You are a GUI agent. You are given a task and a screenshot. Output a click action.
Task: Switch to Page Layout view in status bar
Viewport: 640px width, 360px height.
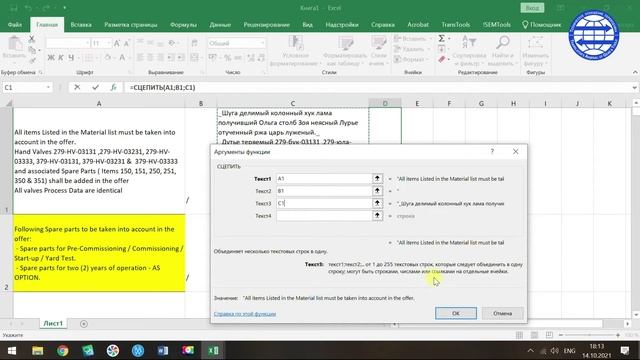534,335
